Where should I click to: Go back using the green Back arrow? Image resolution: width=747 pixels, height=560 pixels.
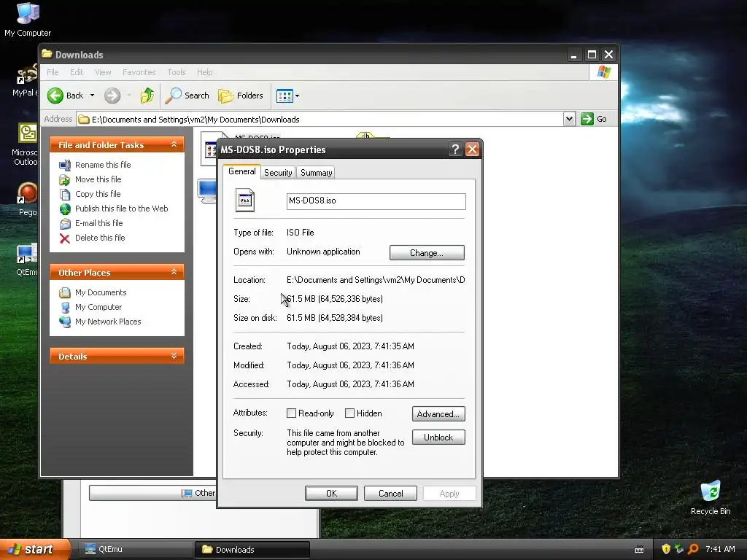click(55, 96)
